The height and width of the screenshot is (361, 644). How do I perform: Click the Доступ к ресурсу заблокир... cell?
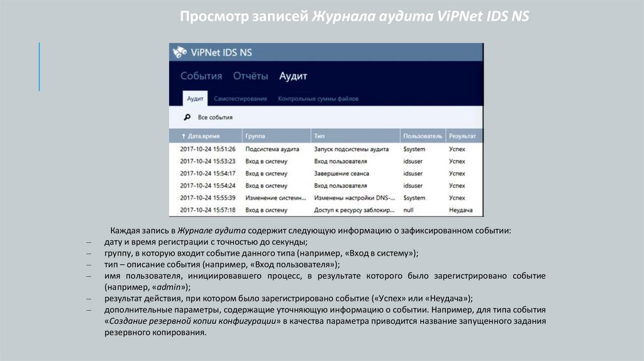point(354,210)
